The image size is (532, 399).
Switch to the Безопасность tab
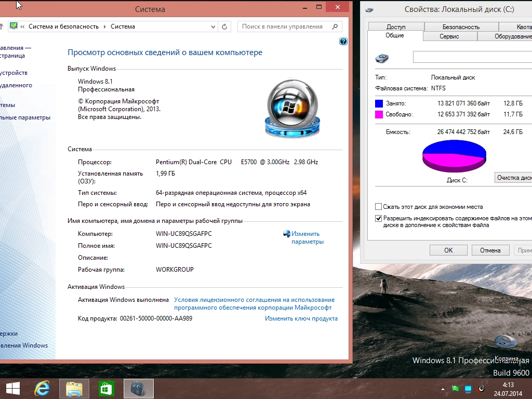(x=461, y=27)
